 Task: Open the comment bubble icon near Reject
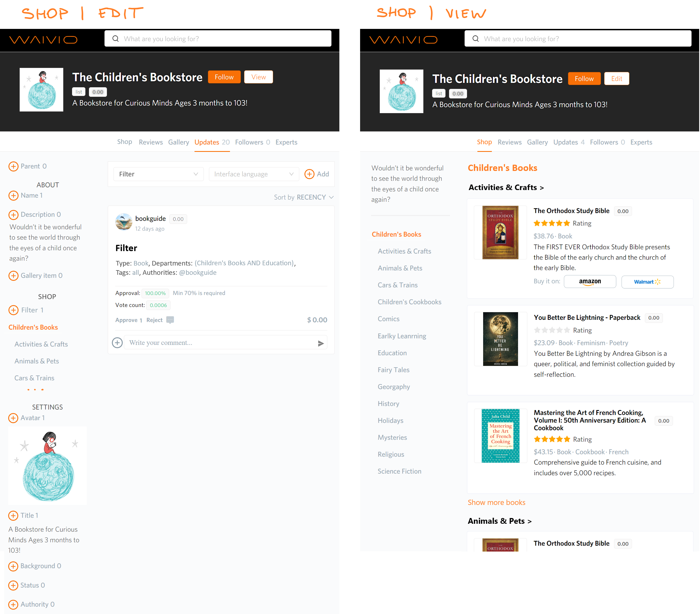click(x=170, y=320)
